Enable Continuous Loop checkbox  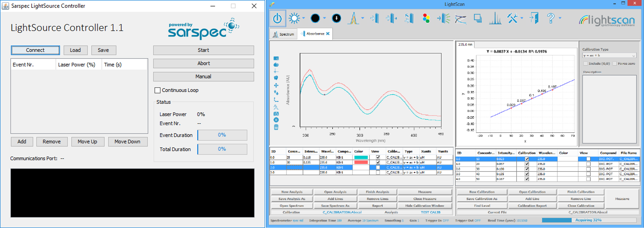coord(157,90)
